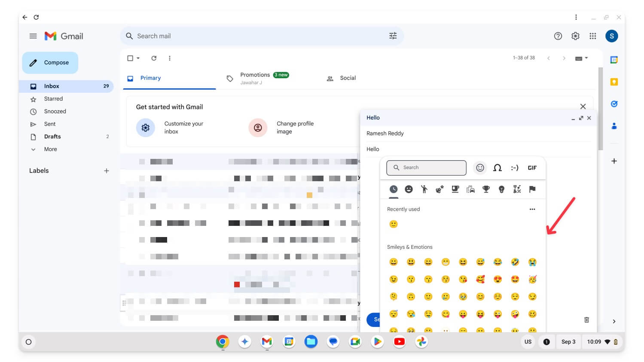Open the Social tab
The image size is (644, 362).
(x=348, y=78)
